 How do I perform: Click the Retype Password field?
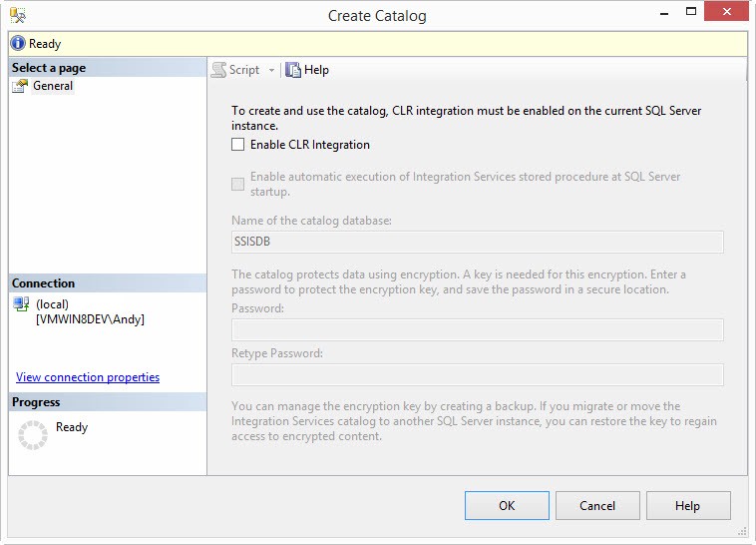477,374
